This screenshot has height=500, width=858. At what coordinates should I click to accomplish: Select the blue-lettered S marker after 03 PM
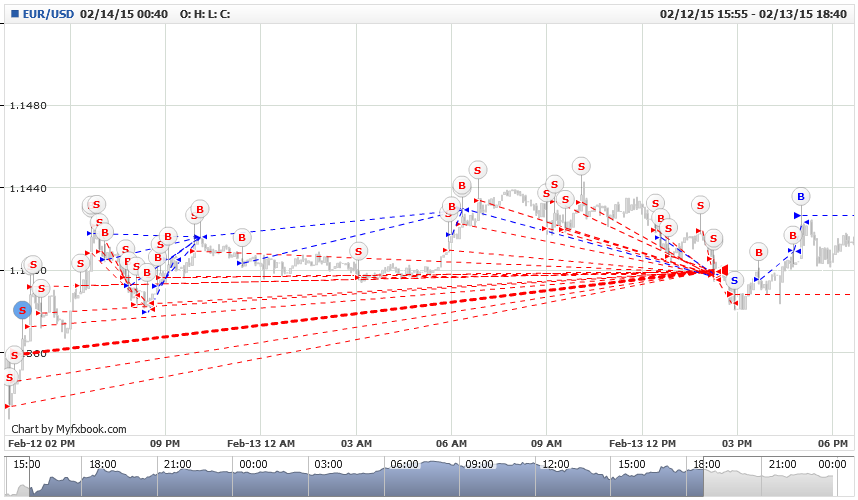point(734,281)
